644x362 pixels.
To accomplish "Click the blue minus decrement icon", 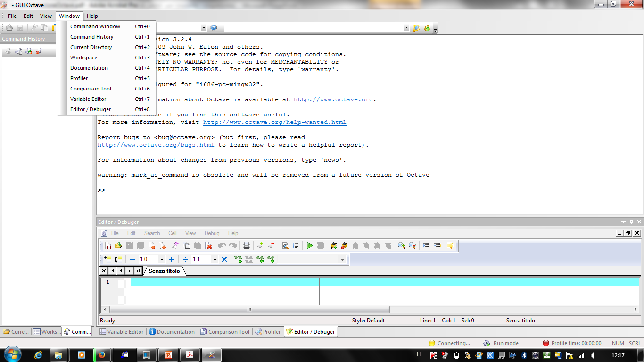I will tap(132, 259).
